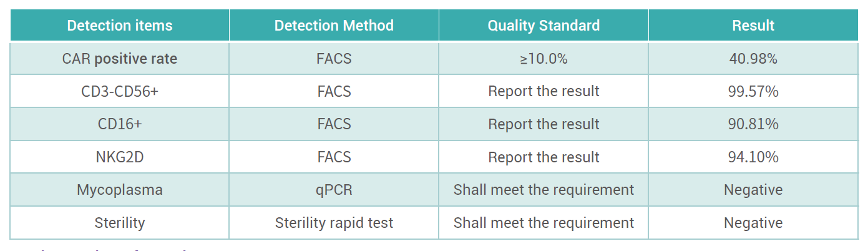Select the Sterility detection item cell
Image resolution: width=868 pixels, height=251 pixels.
coord(120,223)
